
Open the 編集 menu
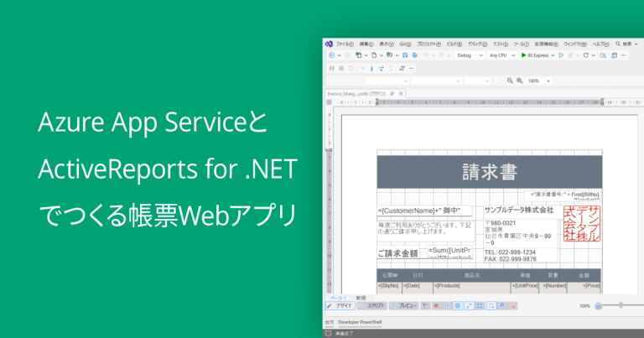[366, 44]
